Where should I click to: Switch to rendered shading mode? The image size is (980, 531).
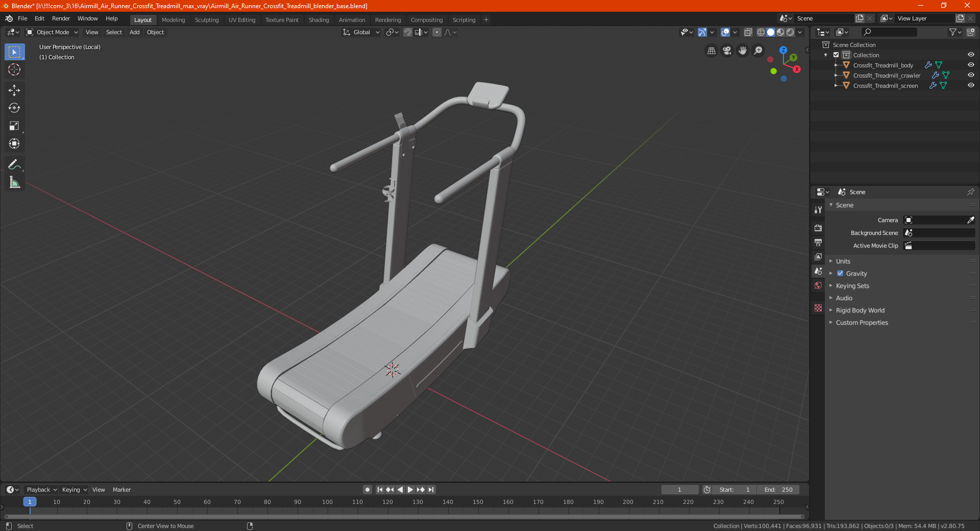click(x=790, y=32)
